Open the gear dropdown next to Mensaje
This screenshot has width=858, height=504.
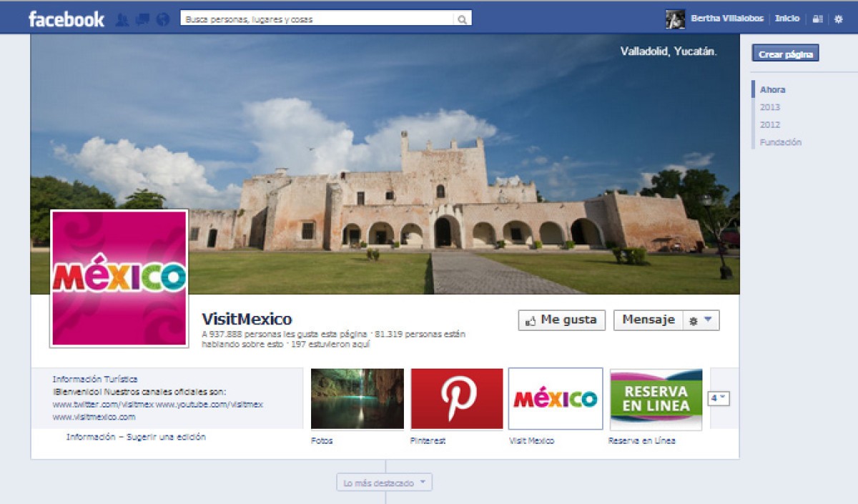701,320
